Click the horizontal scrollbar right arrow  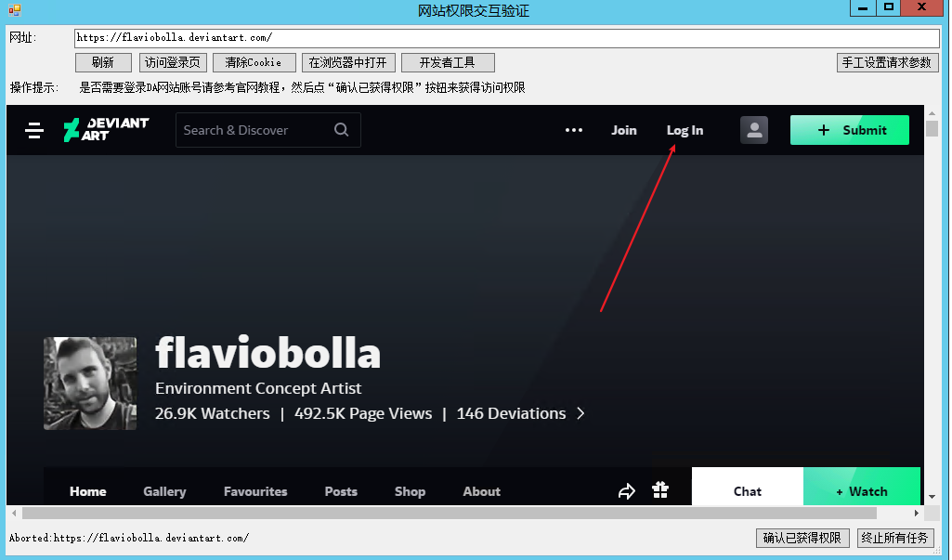click(916, 514)
